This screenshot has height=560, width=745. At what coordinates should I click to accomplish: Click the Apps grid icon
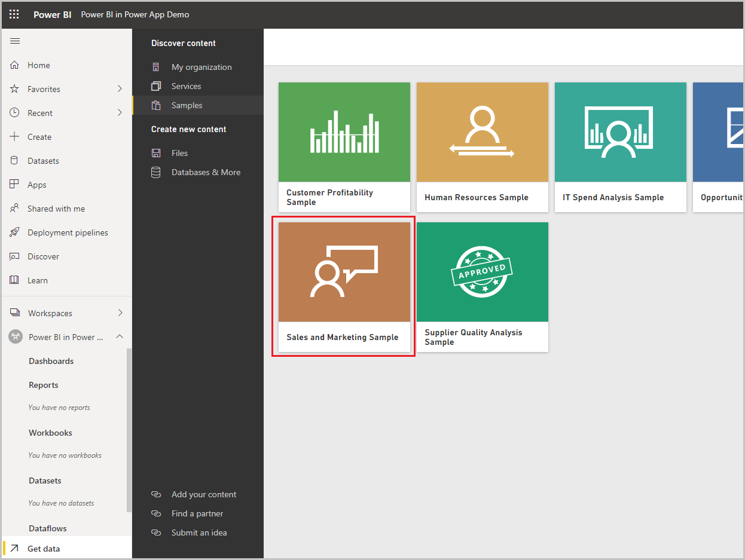coord(15,185)
